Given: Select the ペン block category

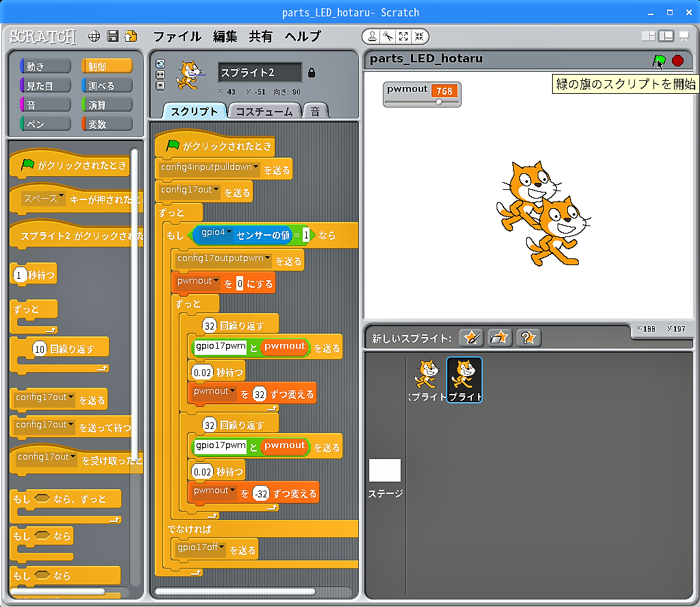Looking at the screenshot, I should (x=45, y=124).
